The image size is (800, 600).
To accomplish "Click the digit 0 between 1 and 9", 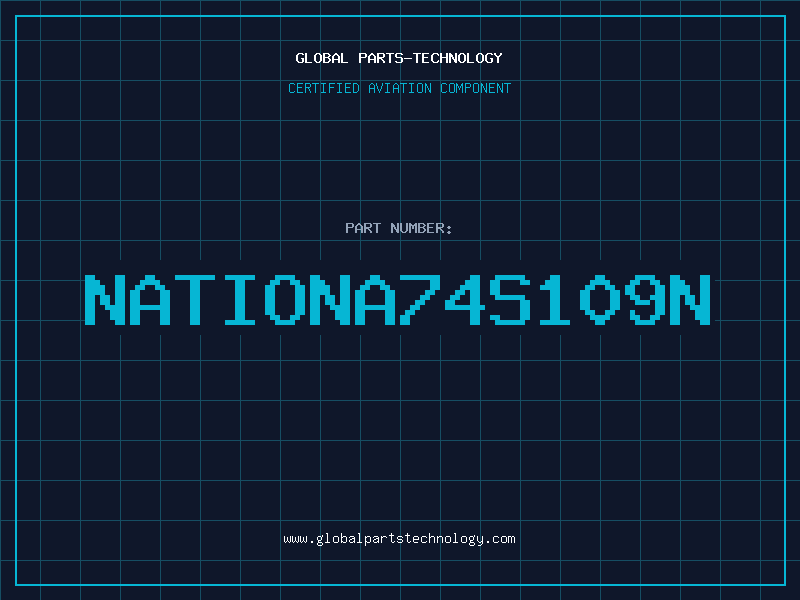I will (600, 299).
